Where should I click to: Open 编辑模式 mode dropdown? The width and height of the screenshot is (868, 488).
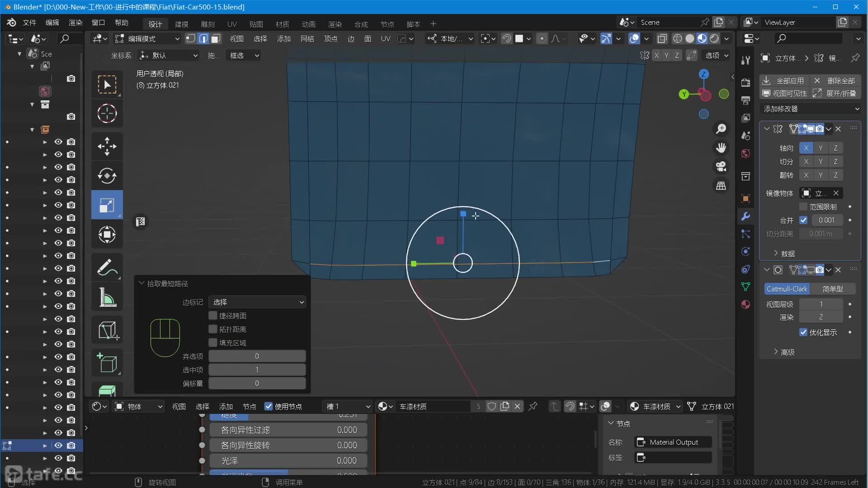tap(147, 39)
